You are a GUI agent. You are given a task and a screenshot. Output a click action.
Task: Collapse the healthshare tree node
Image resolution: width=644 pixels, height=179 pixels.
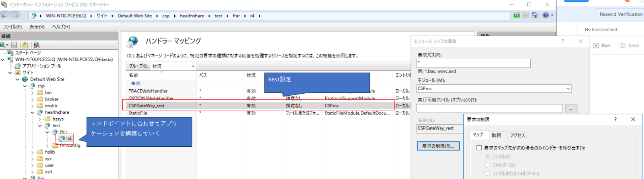tap(33, 113)
